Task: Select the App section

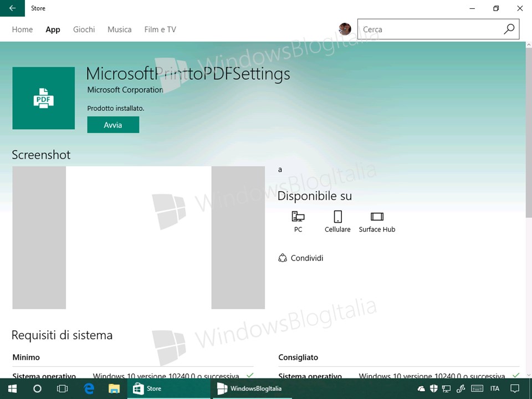Action: pos(53,29)
